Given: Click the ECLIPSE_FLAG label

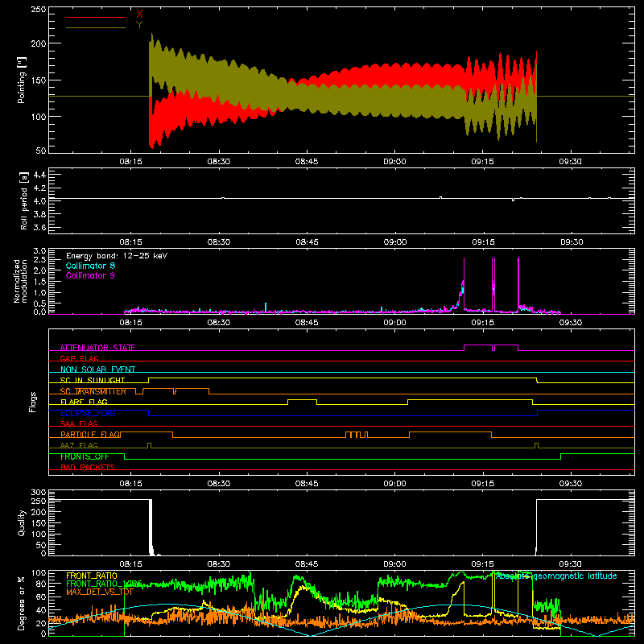Looking at the screenshot, I should point(88,413).
